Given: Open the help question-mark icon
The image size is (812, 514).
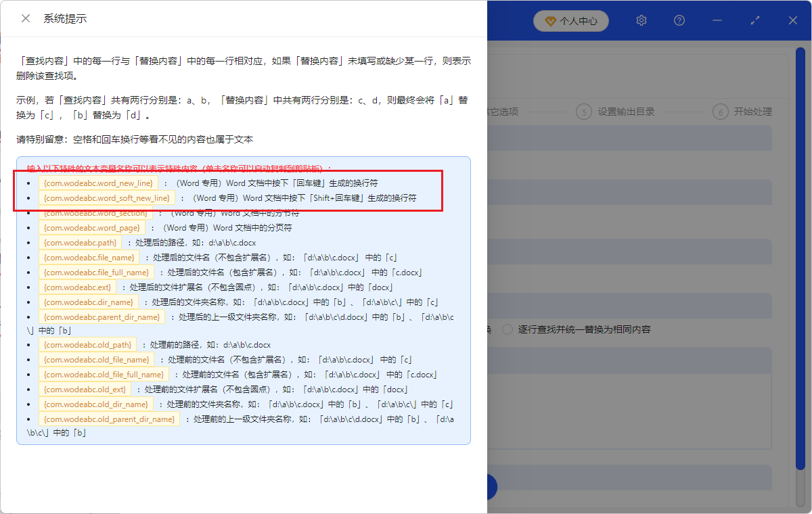Looking at the screenshot, I should (679, 20).
